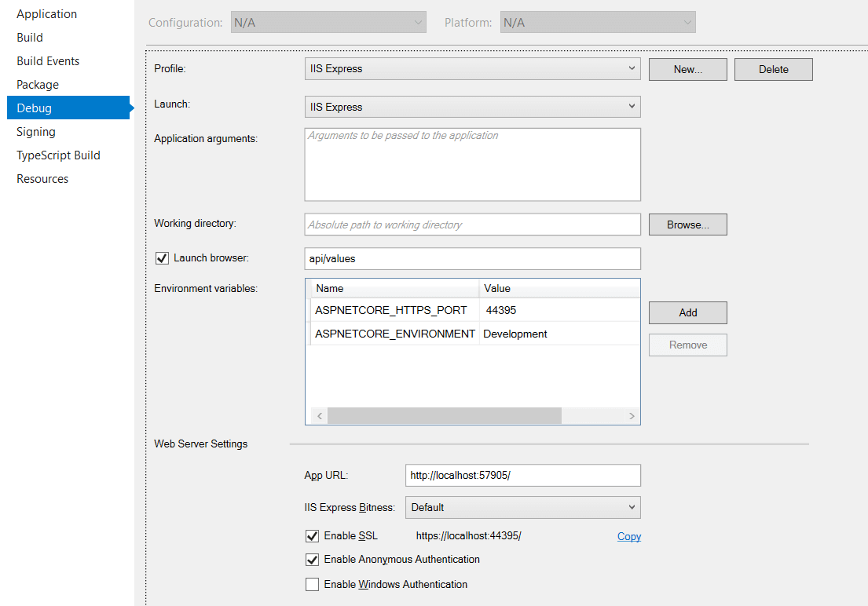Browse for a working directory
Viewport: 868px width, 606px height.
pyautogui.click(x=687, y=225)
